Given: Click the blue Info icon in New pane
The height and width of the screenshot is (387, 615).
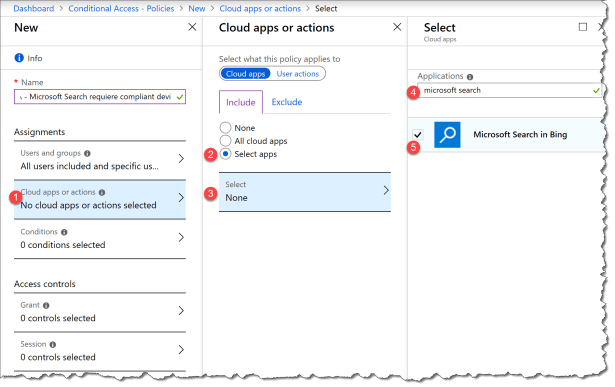Looking at the screenshot, I should click(x=19, y=58).
